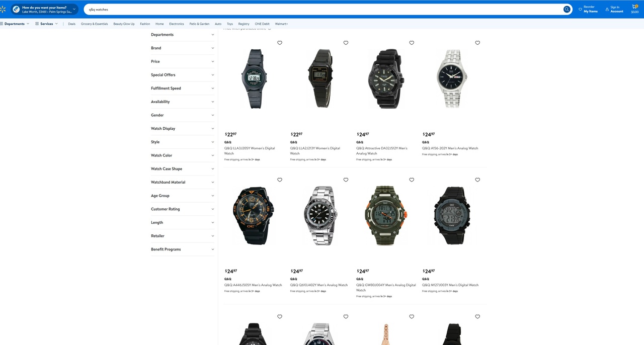The width and height of the screenshot is (644, 345).
Task: Click the search magnifier icon
Action: (567, 9)
